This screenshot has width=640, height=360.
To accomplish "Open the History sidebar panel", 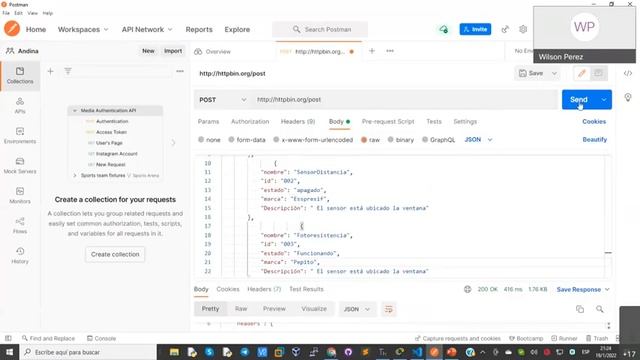I will click(20, 256).
